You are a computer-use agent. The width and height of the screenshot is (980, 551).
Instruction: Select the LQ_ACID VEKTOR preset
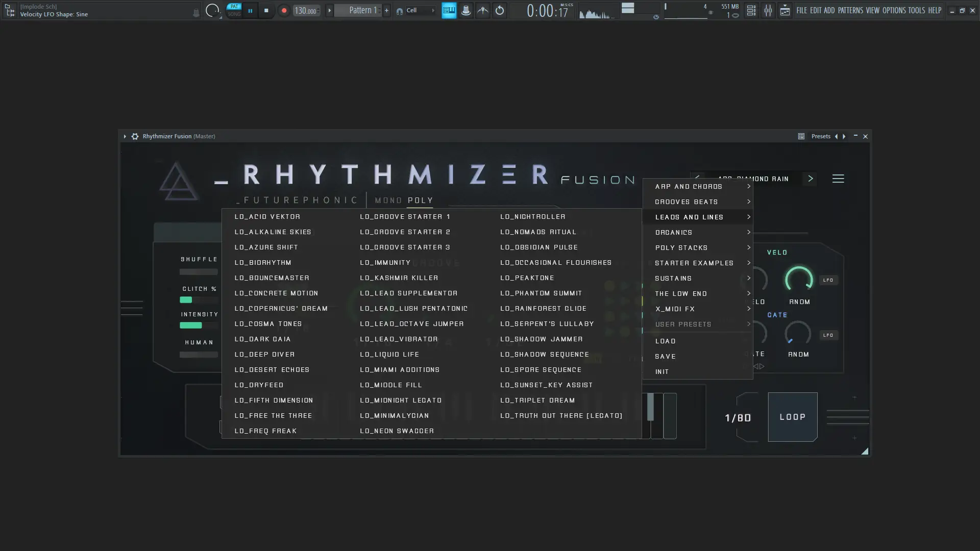(267, 216)
